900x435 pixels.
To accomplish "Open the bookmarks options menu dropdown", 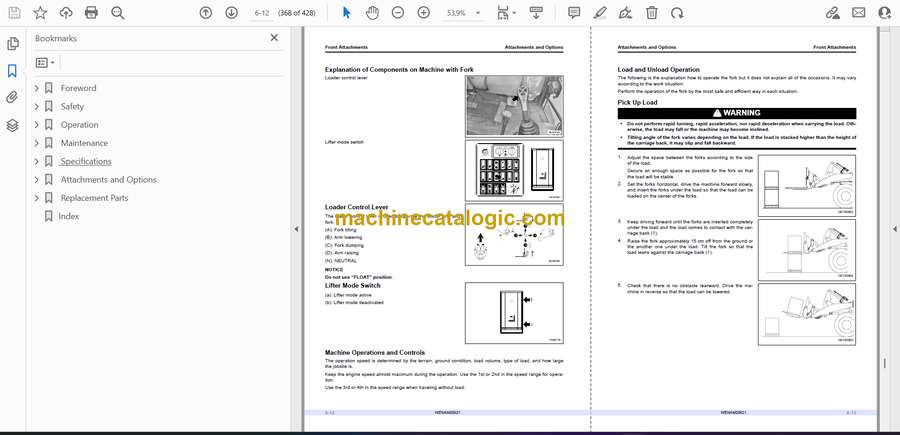I will [x=45, y=63].
